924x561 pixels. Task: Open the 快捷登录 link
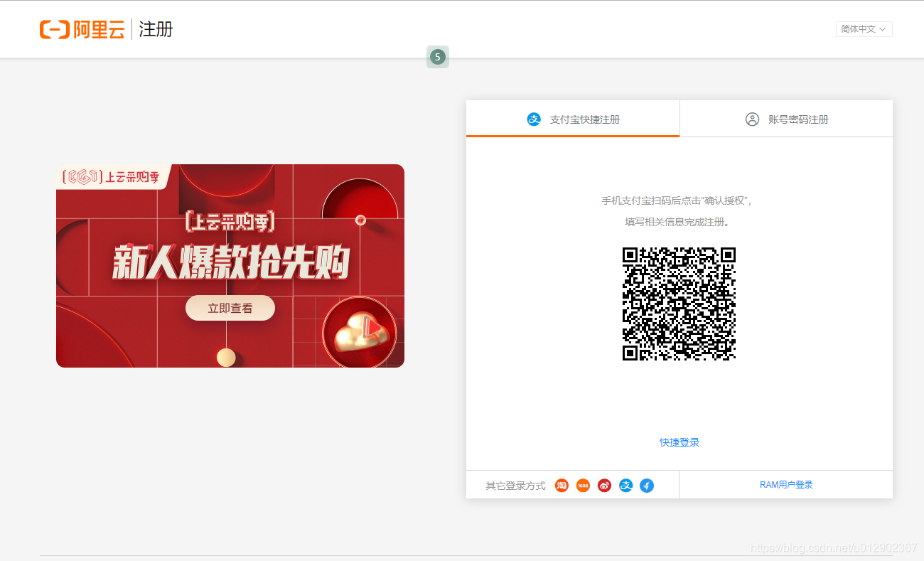coord(679,442)
